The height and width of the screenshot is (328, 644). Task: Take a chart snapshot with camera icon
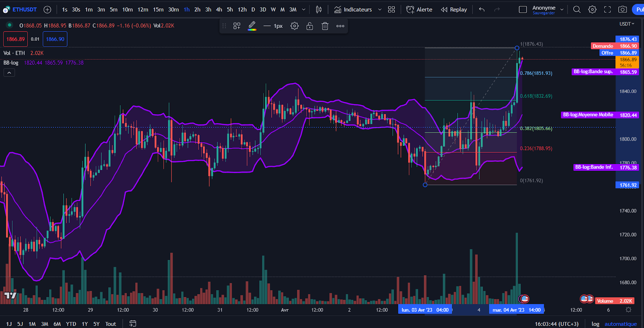tap(623, 9)
